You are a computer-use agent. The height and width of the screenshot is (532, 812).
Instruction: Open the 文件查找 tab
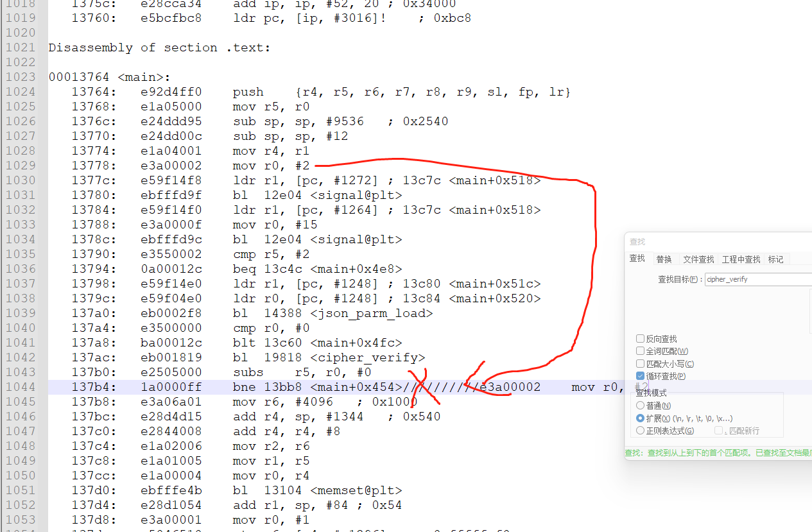tap(698, 259)
